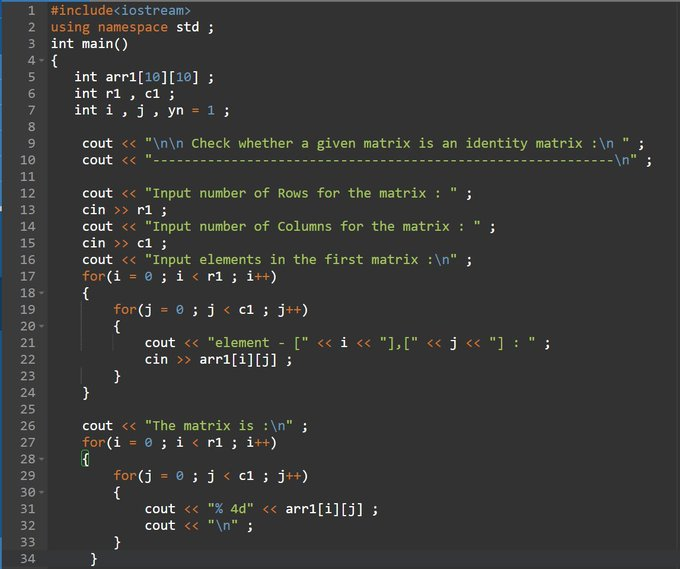Click the 'yn' variable on line 7
This screenshot has height=569, width=680.
176,111
